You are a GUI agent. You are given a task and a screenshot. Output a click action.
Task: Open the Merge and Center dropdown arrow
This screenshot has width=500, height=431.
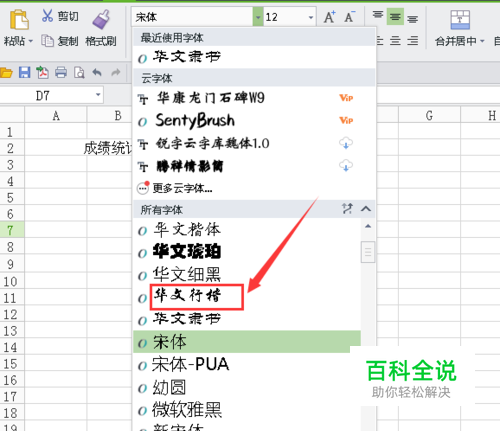point(482,41)
